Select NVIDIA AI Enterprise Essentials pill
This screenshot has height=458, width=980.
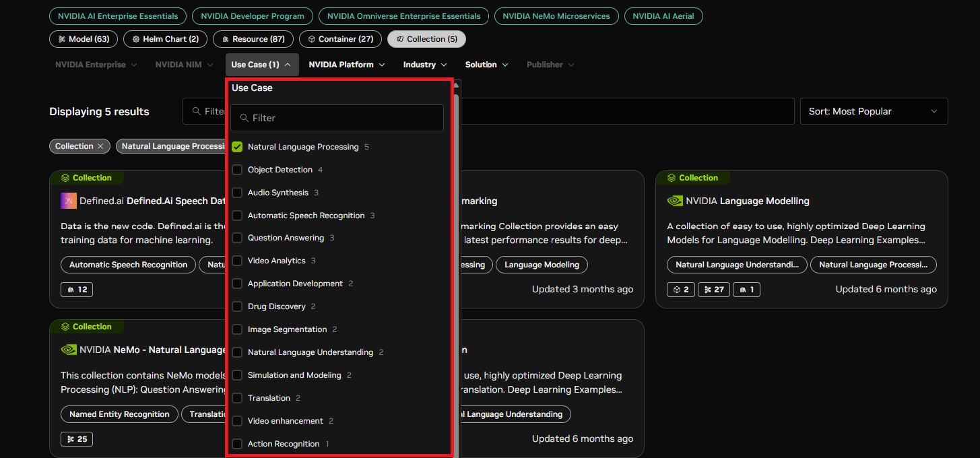[118, 15]
